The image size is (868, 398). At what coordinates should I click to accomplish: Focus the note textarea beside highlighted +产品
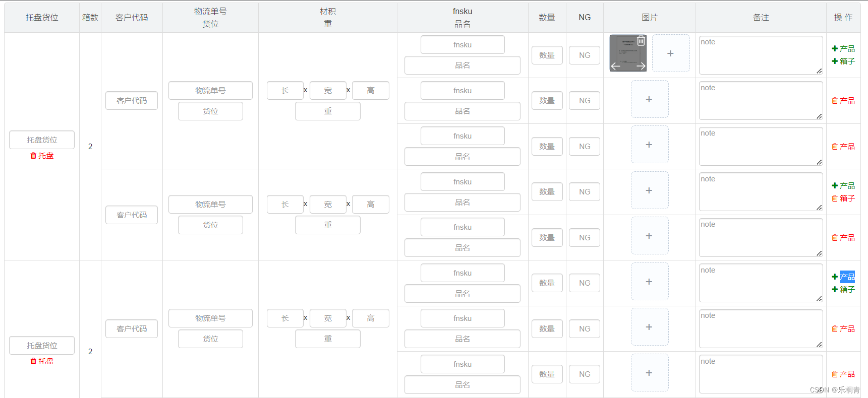pos(761,283)
